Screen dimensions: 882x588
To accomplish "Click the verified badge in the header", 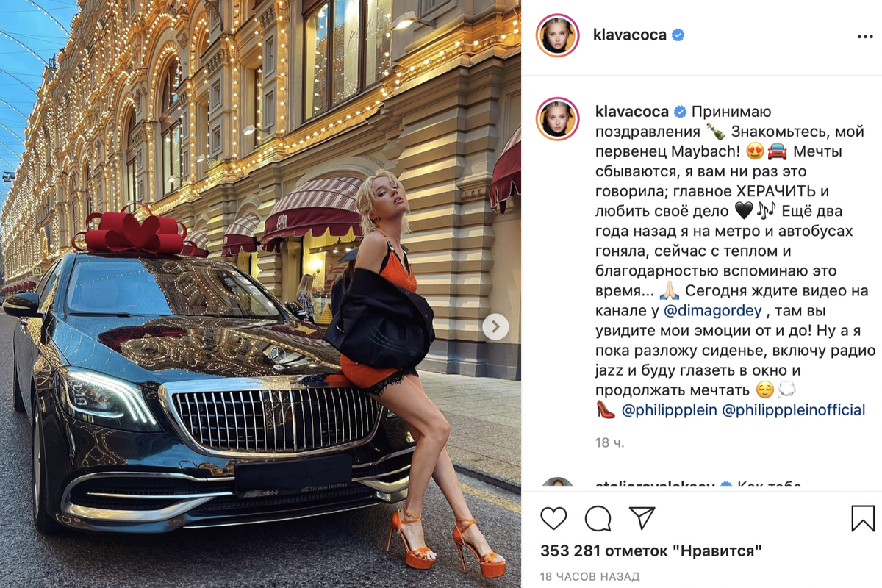I will coord(678,35).
